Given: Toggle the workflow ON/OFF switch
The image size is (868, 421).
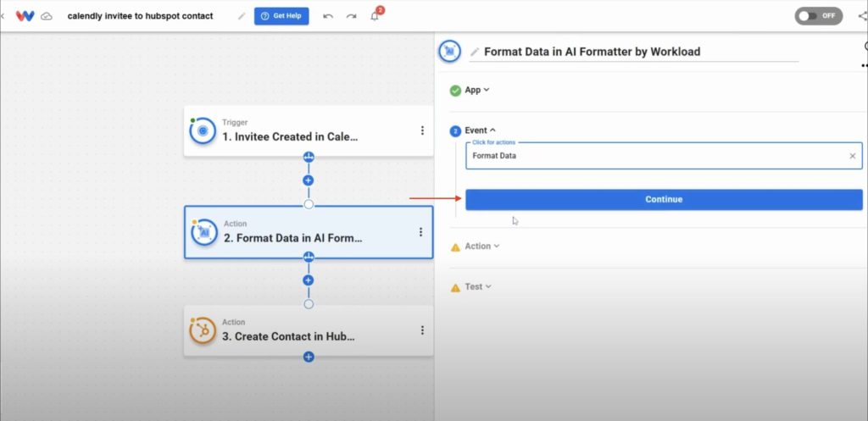Looking at the screenshot, I should click(819, 15).
